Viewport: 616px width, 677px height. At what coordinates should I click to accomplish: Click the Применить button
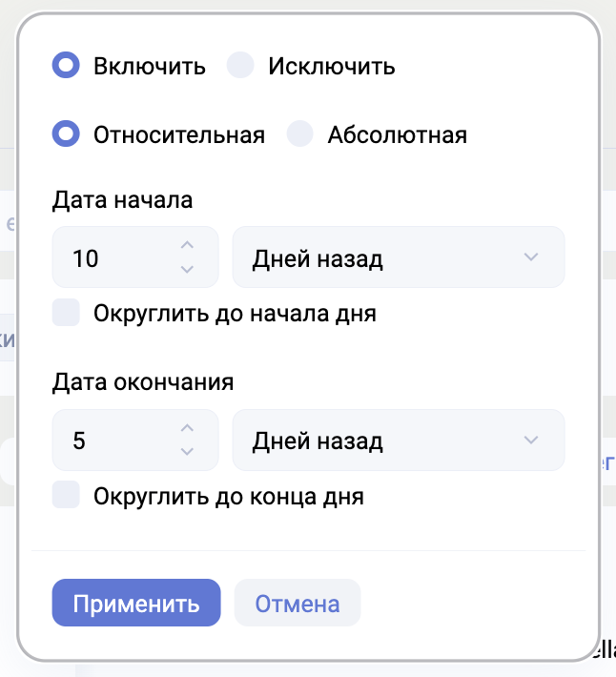[136, 604]
